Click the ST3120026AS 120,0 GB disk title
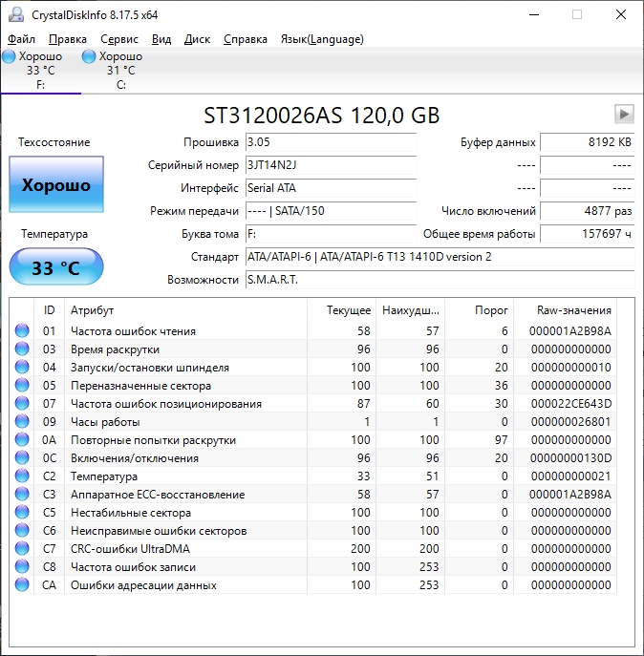 click(322, 116)
